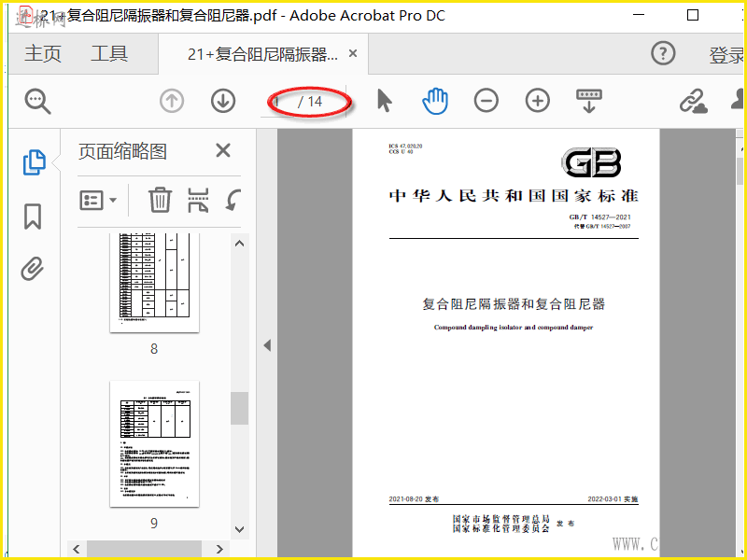Viewport: 747px width, 560px height.
Task: Go to next page arrow
Action: [x=223, y=101]
